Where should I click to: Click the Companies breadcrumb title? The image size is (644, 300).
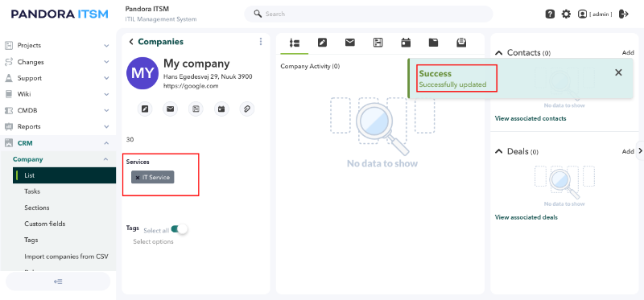(x=160, y=42)
